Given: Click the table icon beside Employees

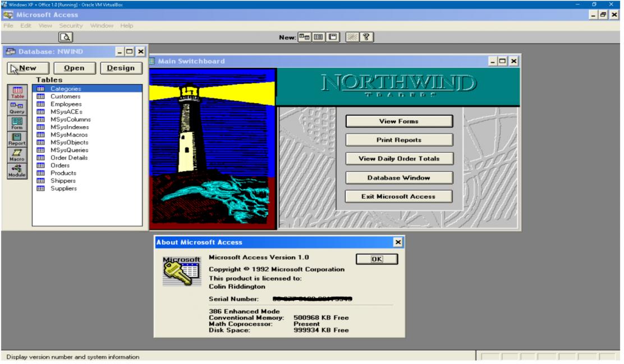Looking at the screenshot, I should [x=40, y=104].
